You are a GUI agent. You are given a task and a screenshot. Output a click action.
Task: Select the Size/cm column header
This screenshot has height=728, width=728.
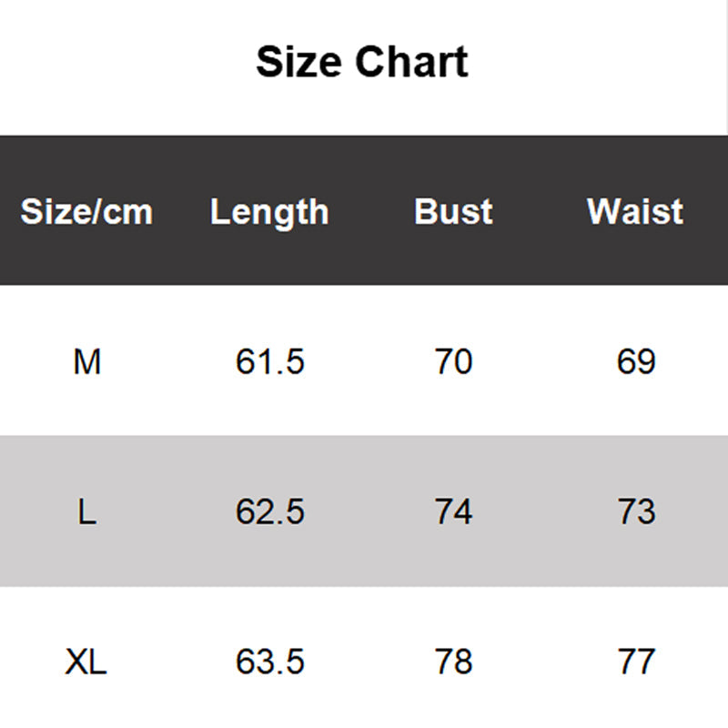pyautogui.click(x=86, y=212)
